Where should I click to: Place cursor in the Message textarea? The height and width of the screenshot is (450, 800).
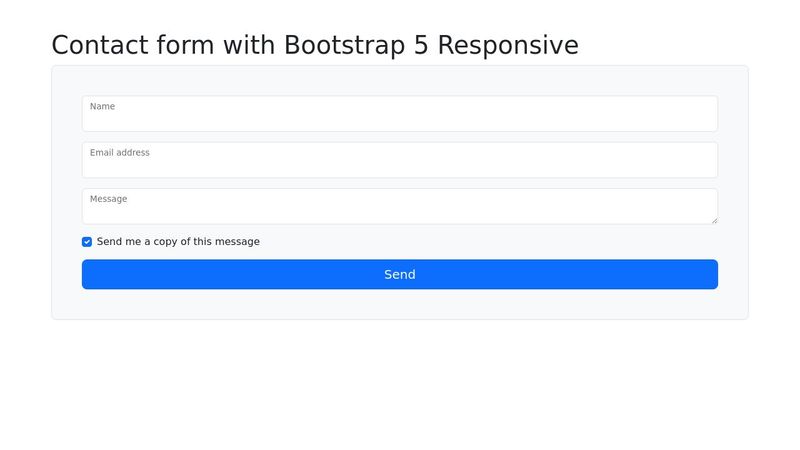click(x=399, y=206)
